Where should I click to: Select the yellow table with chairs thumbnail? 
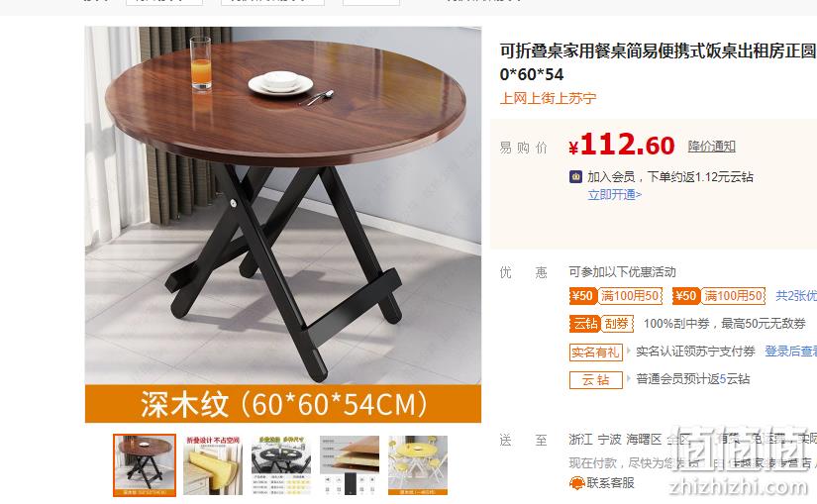(x=417, y=465)
